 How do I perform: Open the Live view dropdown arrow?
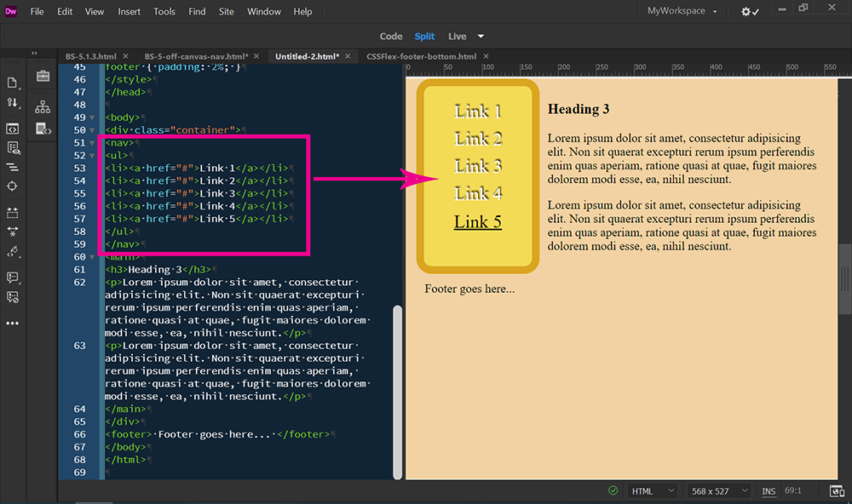[482, 36]
